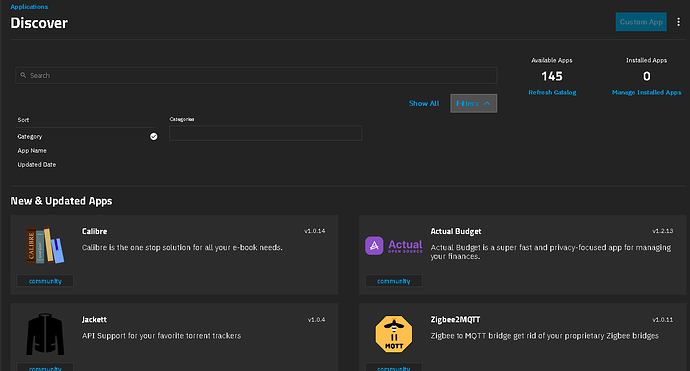Screen dimensions: 690x371
Task: Click the community tag under Calibre
Action: coord(45,281)
